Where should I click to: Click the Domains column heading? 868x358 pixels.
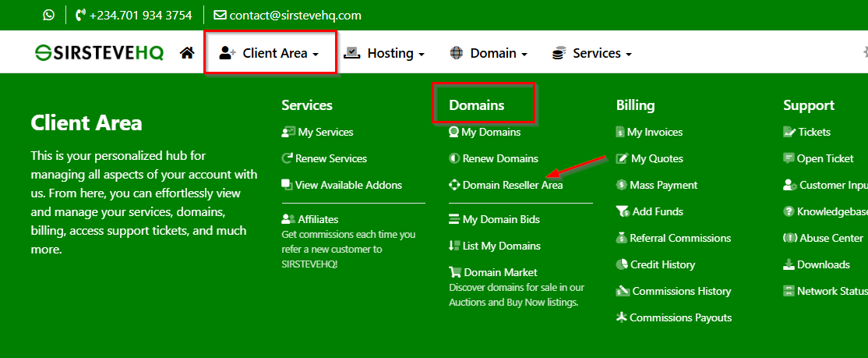point(477,105)
